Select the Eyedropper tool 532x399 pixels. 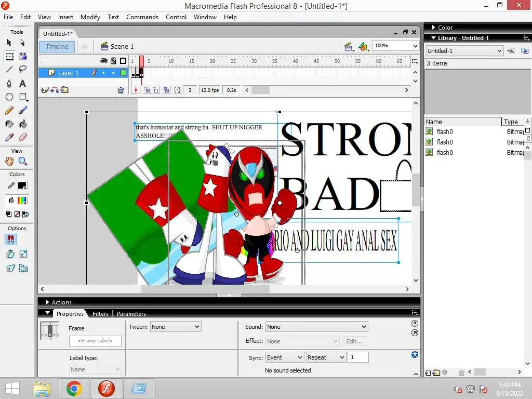[x=9, y=137]
